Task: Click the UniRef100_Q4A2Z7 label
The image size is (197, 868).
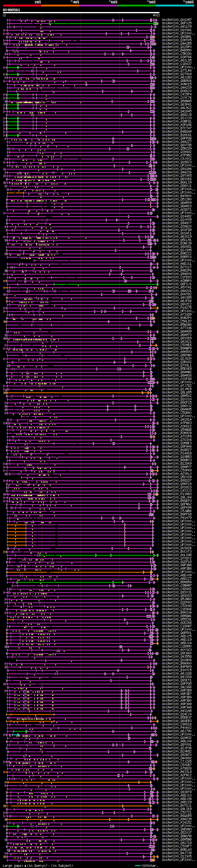Action: coord(176,142)
